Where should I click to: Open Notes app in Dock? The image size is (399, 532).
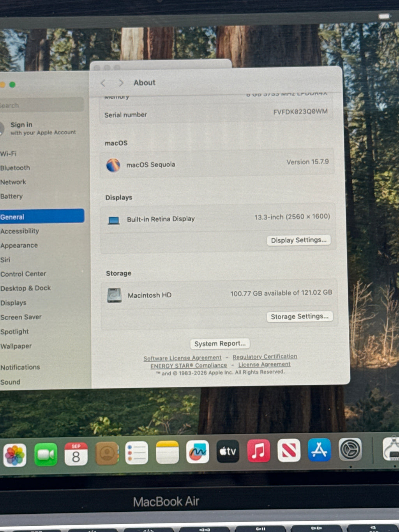pos(167,452)
